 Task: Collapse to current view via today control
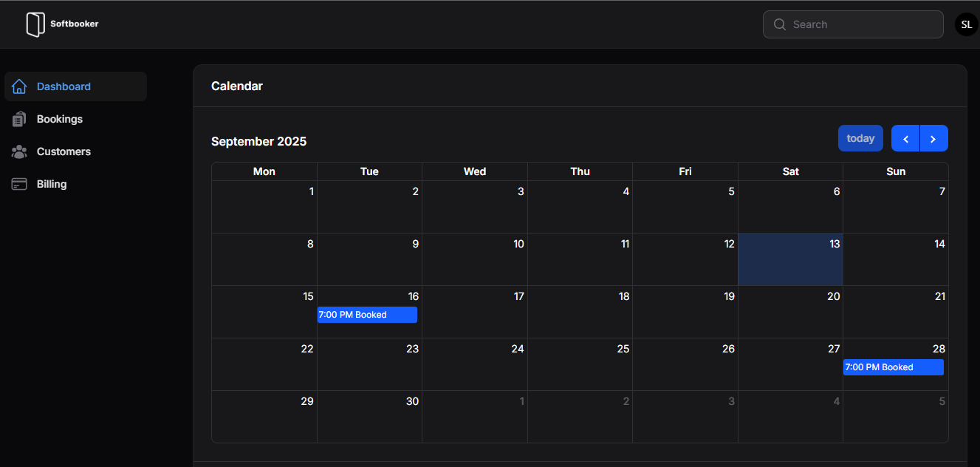tap(860, 138)
